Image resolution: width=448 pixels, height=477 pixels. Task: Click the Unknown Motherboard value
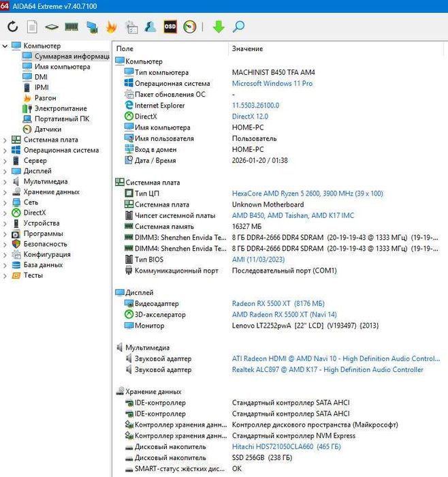click(x=268, y=204)
